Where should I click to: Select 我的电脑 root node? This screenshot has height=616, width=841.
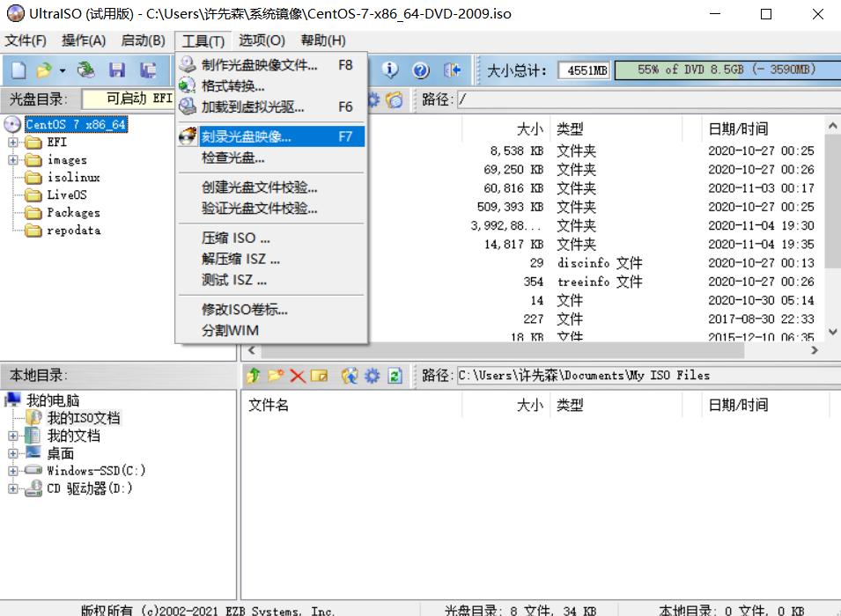pyautogui.click(x=53, y=400)
